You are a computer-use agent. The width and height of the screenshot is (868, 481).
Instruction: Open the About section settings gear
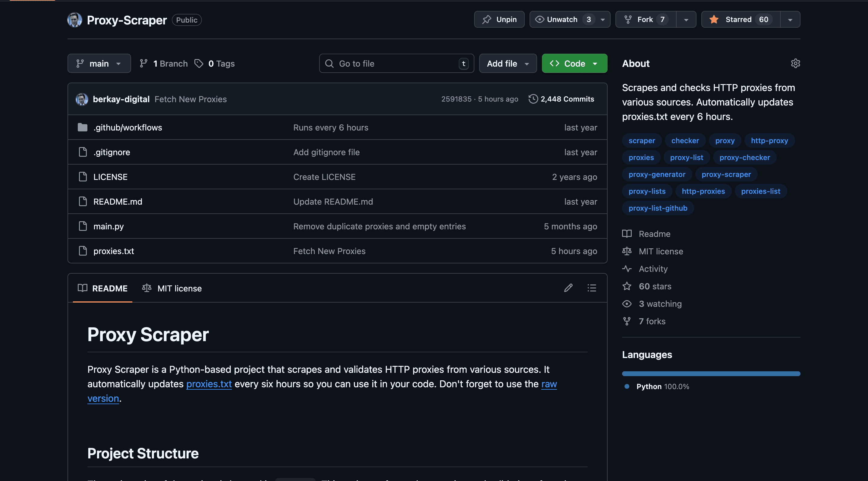coord(795,63)
